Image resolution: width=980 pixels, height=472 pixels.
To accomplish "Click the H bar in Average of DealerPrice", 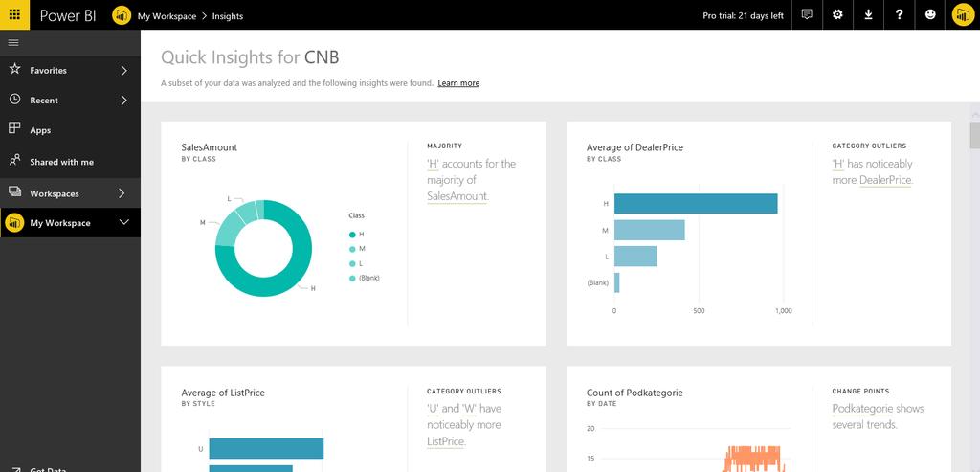I will 696,204.
